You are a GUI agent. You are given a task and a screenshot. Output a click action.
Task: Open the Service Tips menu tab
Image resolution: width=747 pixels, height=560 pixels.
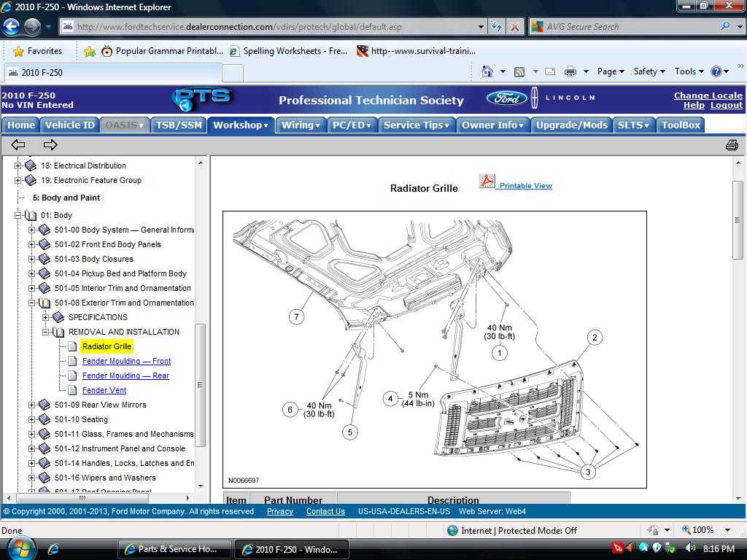(417, 125)
